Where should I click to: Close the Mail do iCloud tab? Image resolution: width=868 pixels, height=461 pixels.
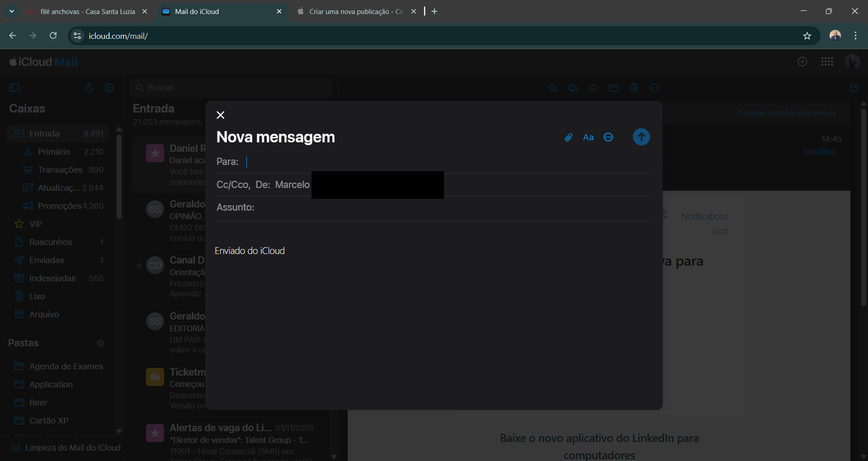279,11
